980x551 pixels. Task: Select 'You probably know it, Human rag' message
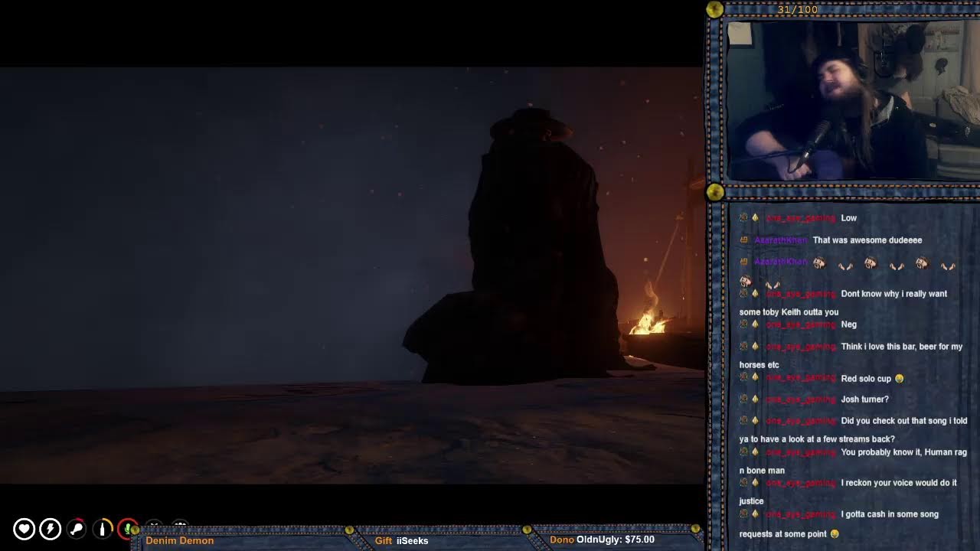tap(853, 461)
